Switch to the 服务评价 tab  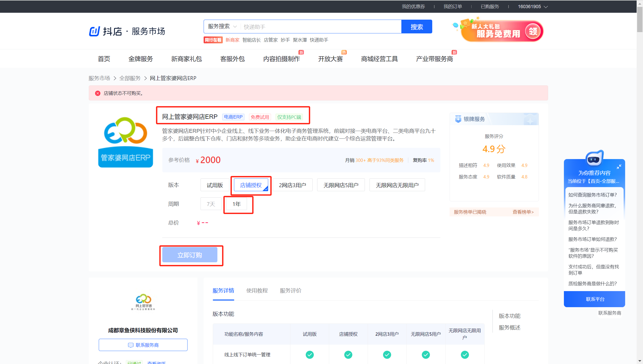pos(291,291)
